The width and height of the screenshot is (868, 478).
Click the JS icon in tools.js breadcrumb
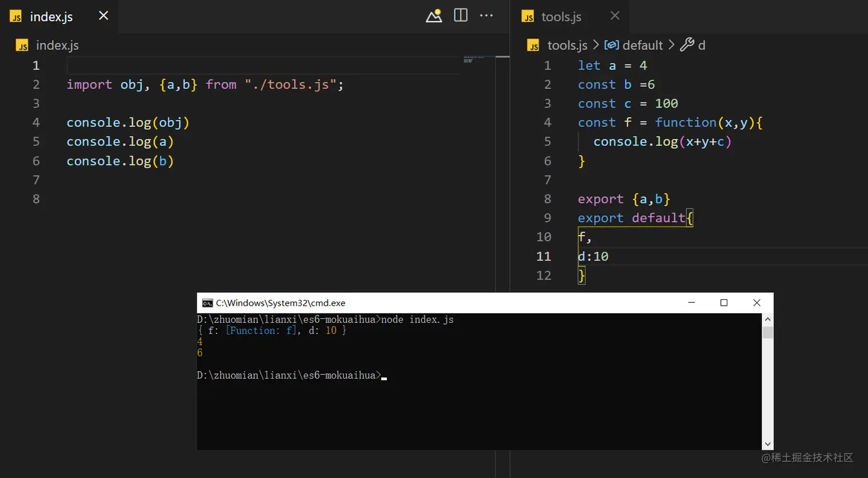[533, 45]
